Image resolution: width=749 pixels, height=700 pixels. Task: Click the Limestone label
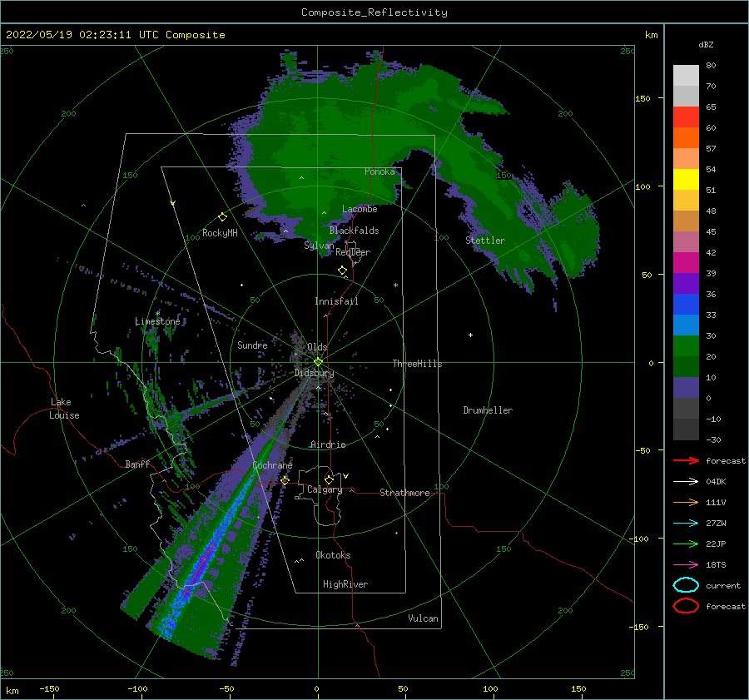[x=157, y=321]
